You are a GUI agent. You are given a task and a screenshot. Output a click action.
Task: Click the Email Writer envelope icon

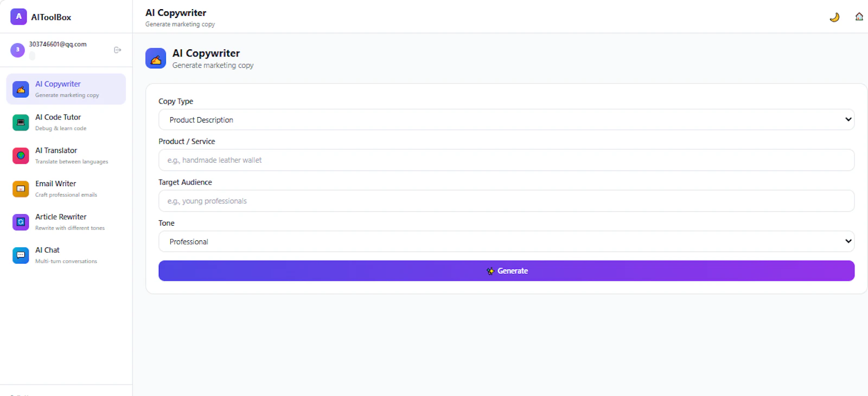[21, 189]
